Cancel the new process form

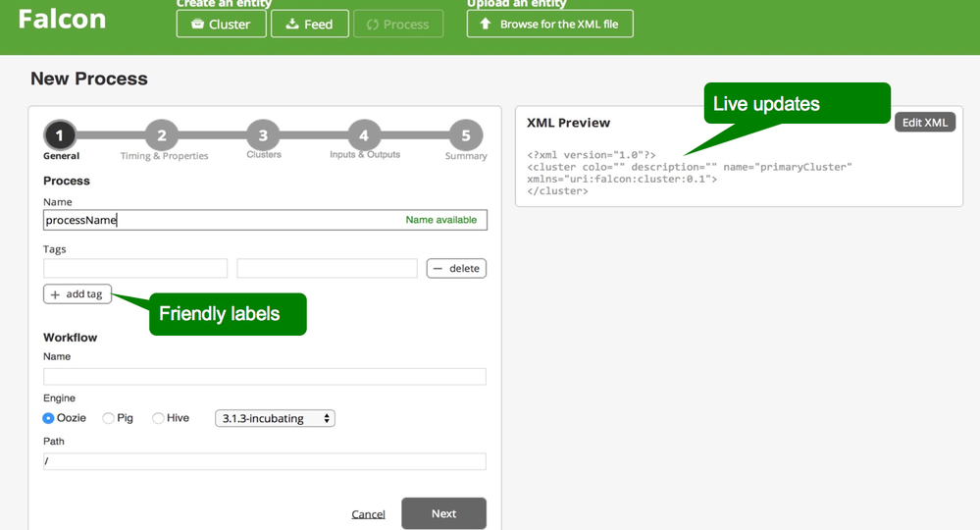tap(368, 513)
